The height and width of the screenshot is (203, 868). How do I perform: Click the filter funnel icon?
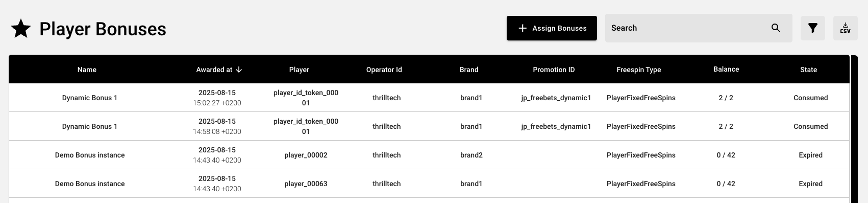[x=813, y=28]
